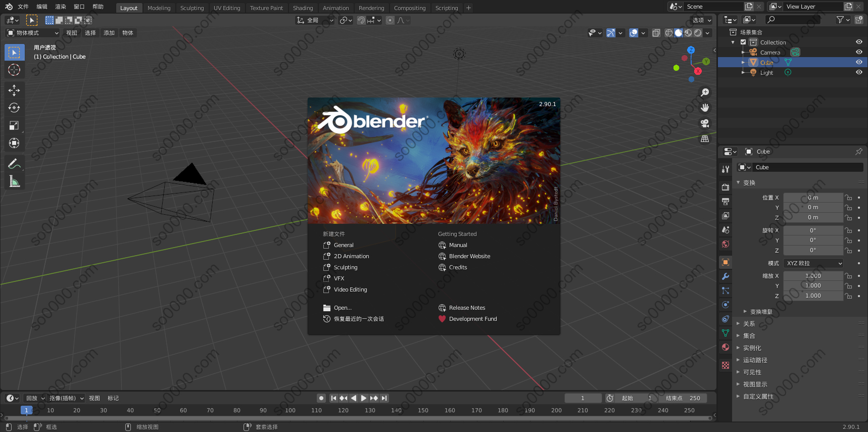This screenshot has height=432, width=868.
Task: Click Open... on splash screen
Action: tap(343, 308)
